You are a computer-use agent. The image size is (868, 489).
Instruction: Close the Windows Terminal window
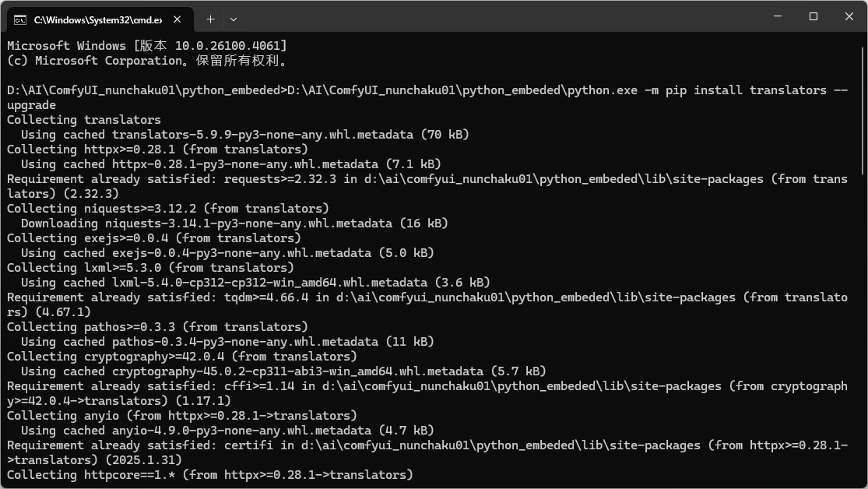click(848, 16)
